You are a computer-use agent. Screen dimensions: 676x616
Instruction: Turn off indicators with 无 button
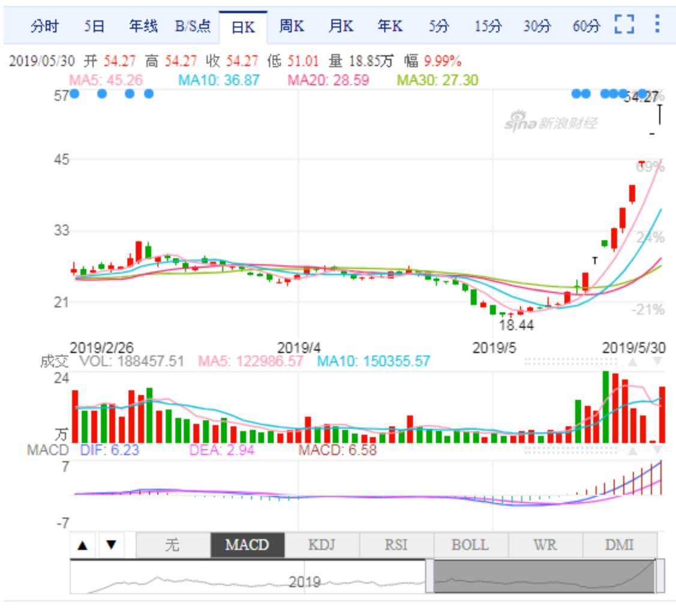(x=173, y=545)
